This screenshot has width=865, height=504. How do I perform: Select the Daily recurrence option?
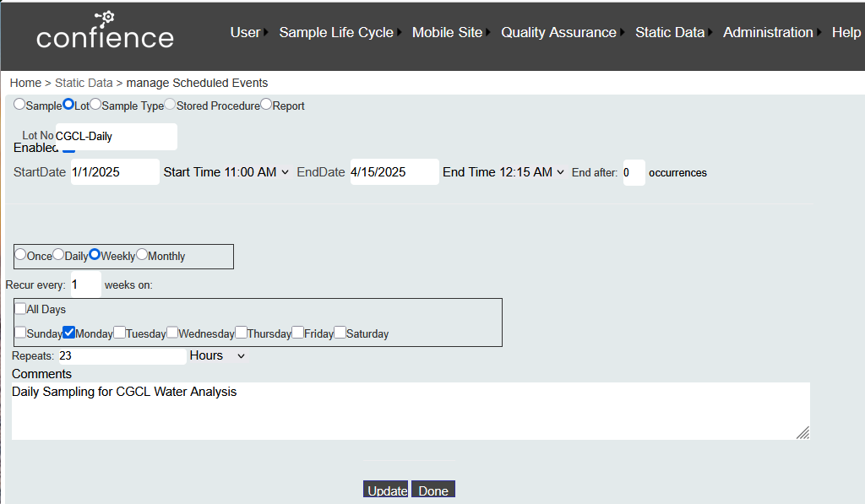(58, 254)
